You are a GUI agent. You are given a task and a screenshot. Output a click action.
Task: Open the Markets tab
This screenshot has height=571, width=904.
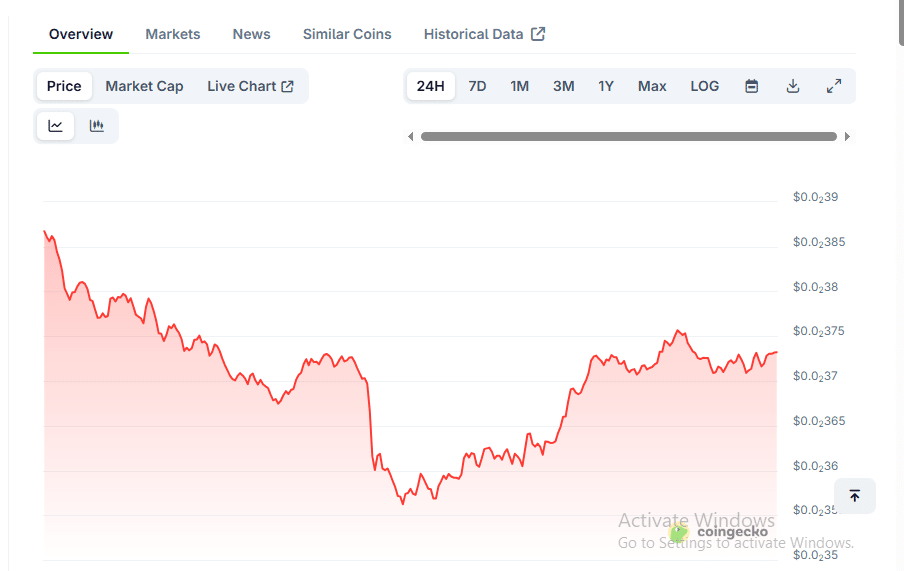pyautogui.click(x=173, y=34)
